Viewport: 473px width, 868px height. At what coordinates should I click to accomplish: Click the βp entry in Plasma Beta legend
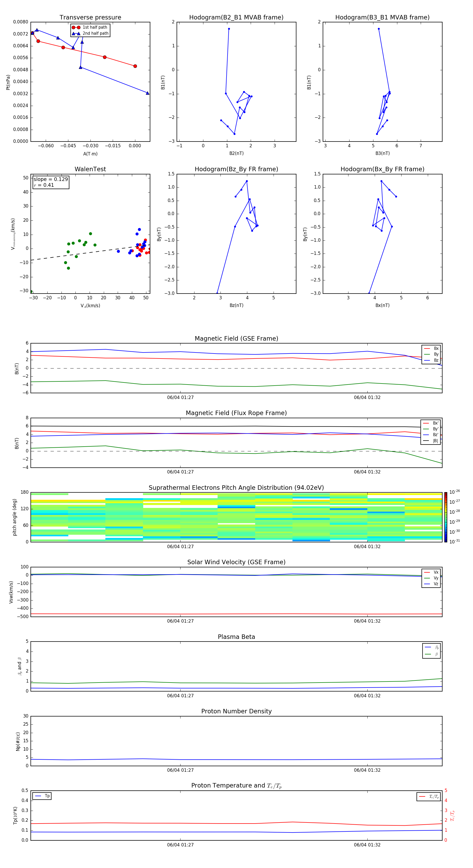tap(431, 647)
